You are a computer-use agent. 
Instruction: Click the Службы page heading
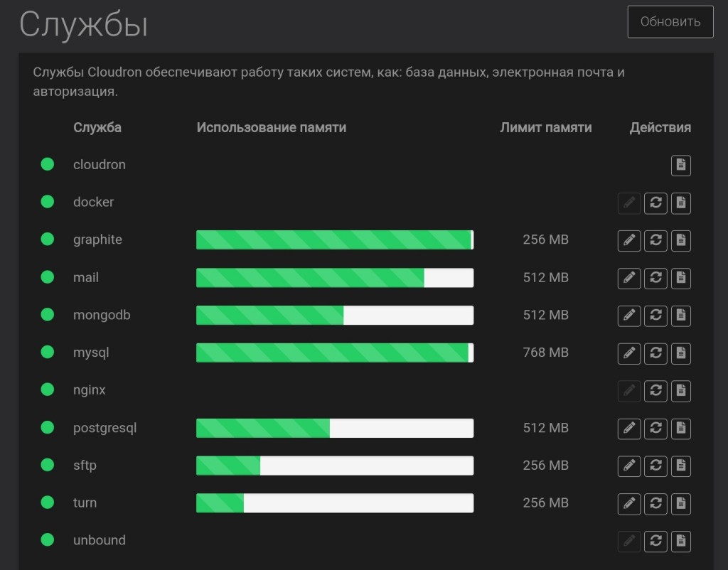(x=84, y=24)
